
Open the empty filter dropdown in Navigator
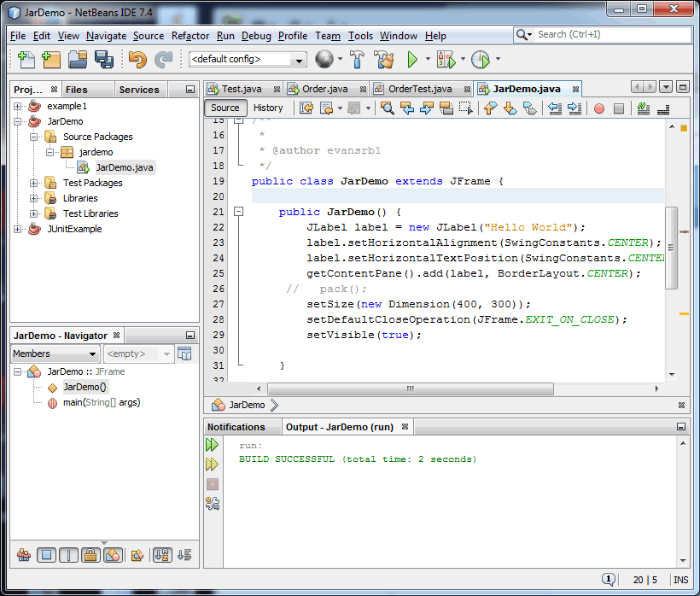click(x=139, y=354)
